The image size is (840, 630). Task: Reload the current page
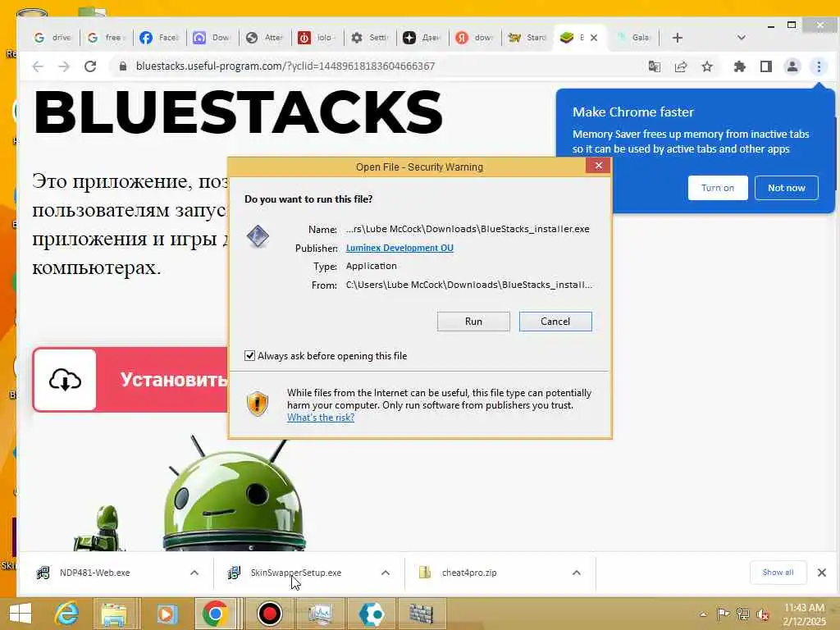point(90,66)
